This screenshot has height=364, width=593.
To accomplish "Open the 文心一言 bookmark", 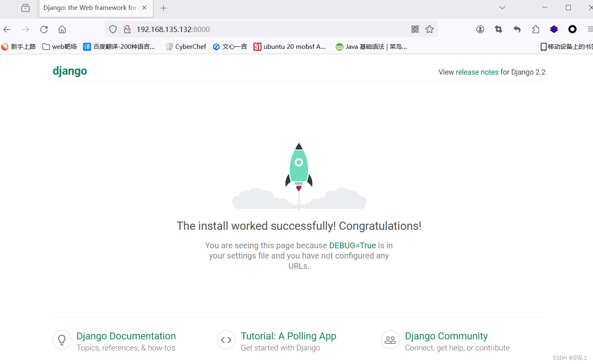I will (230, 47).
